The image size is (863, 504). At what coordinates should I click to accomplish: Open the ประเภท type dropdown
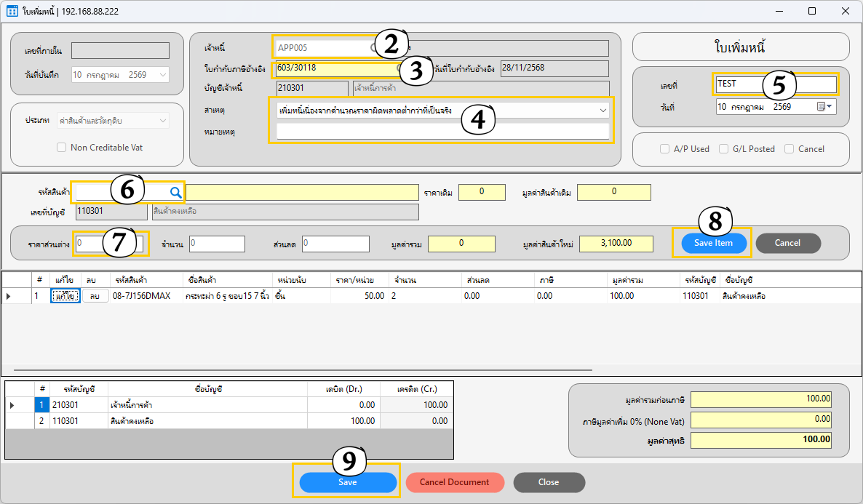163,121
